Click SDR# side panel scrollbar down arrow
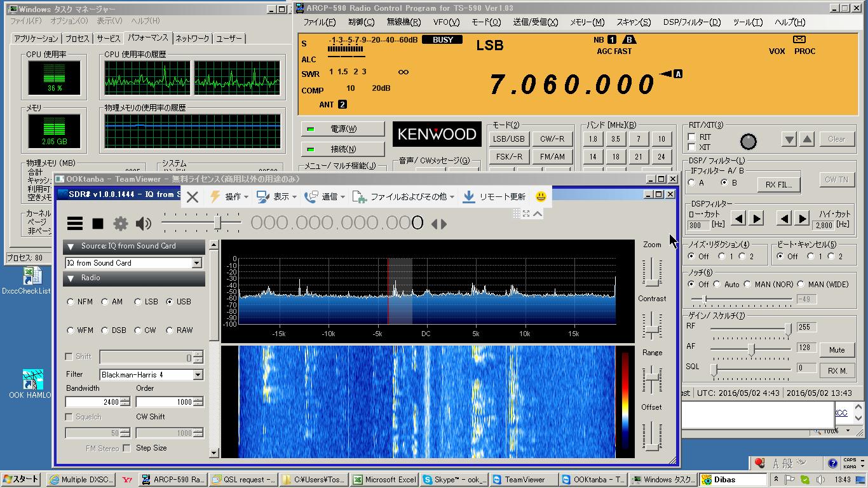Viewport: 868px width, 488px height. coord(214,453)
